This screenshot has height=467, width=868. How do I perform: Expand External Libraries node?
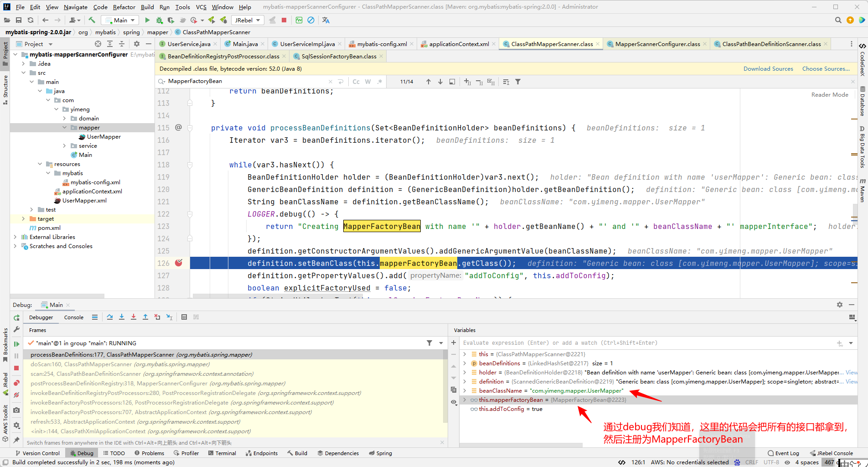(15, 237)
